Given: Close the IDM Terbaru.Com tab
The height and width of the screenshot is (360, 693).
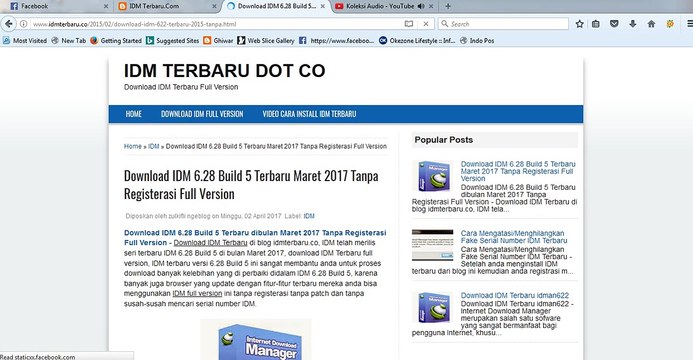Looking at the screenshot, I should (214, 6).
